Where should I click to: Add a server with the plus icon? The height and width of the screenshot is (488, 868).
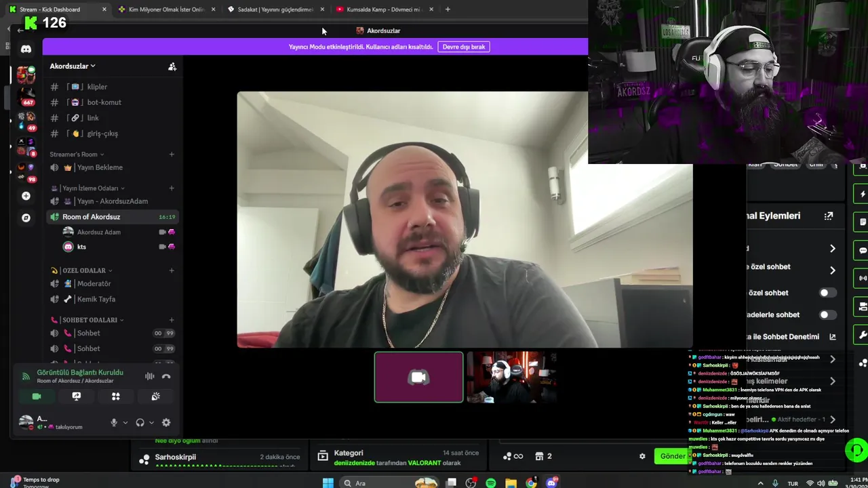click(26, 196)
